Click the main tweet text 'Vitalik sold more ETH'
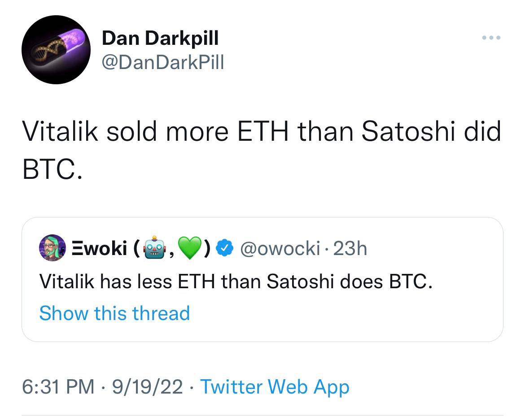 [x=155, y=131]
